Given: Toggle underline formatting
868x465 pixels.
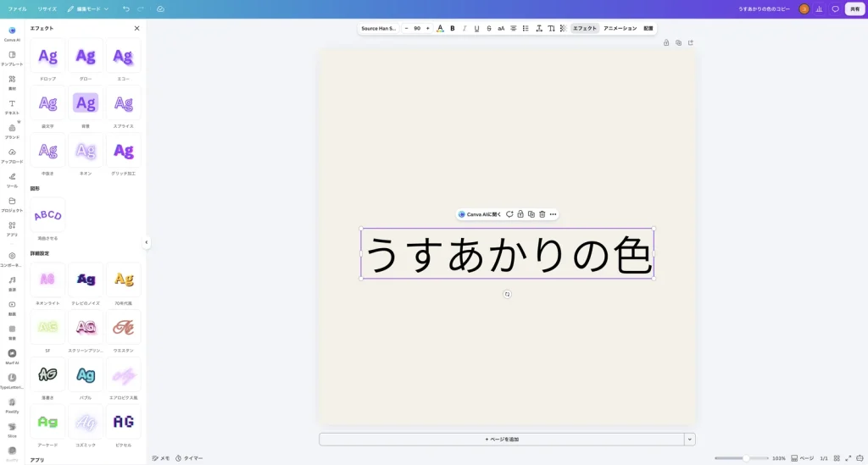Looking at the screenshot, I should [x=476, y=28].
